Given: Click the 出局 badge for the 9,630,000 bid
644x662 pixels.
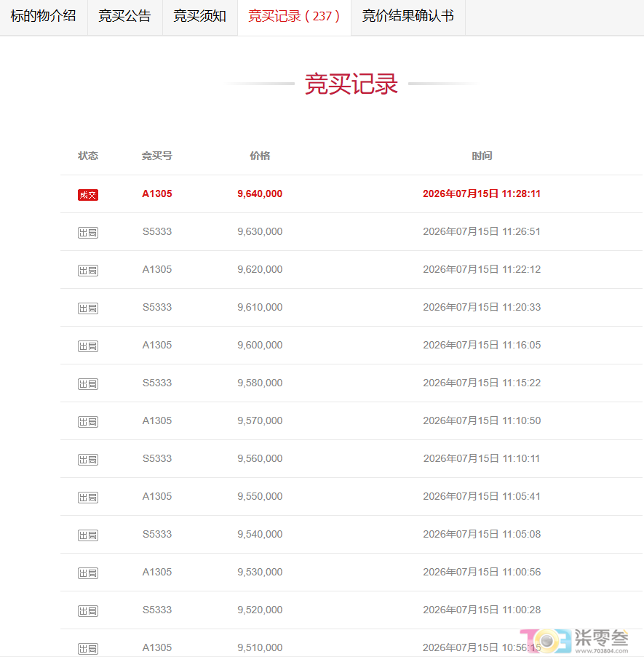Looking at the screenshot, I should pos(88,233).
